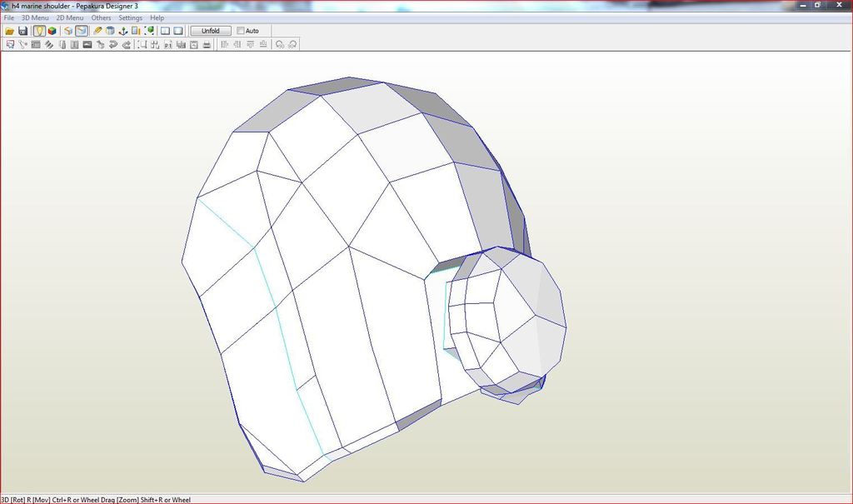Click the green cube with corner marks icon
The image size is (853, 504).
point(149,31)
